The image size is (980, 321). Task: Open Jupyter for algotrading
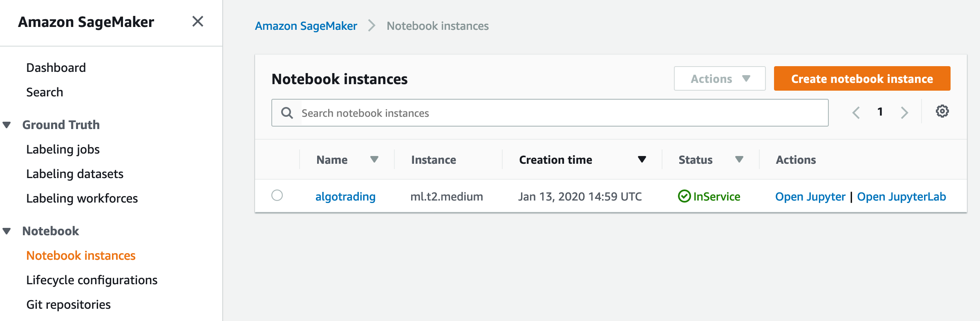point(810,197)
